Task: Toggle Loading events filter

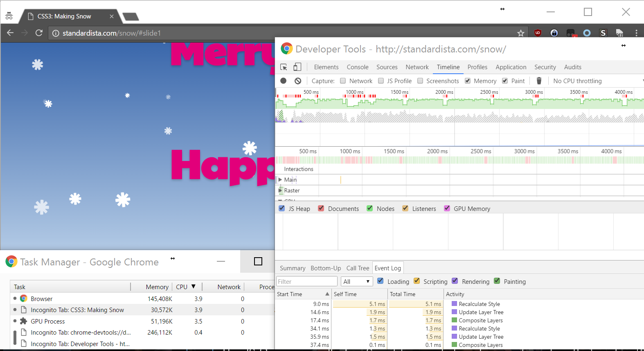Action: 381,281
